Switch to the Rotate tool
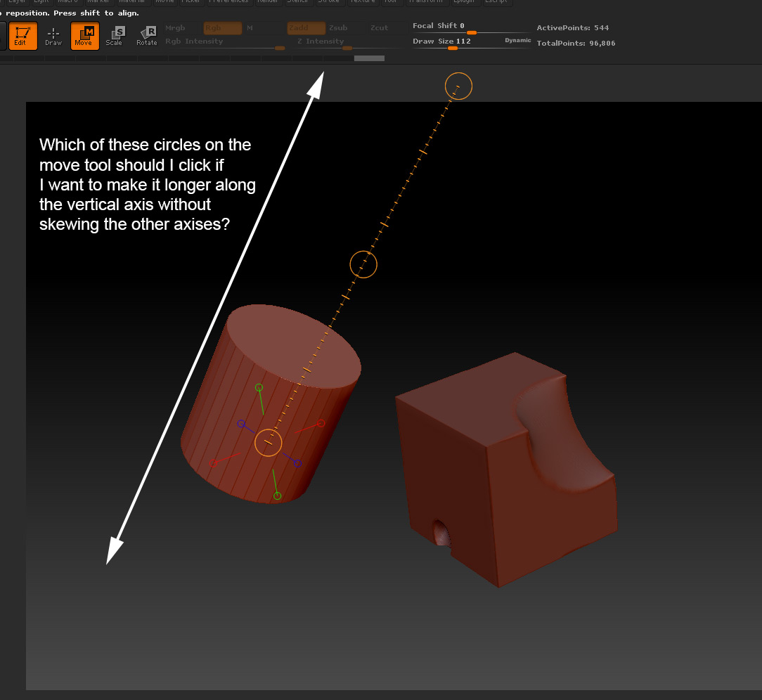Image resolution: width=762 pixels, height=700 pixels. coord(147,35)
